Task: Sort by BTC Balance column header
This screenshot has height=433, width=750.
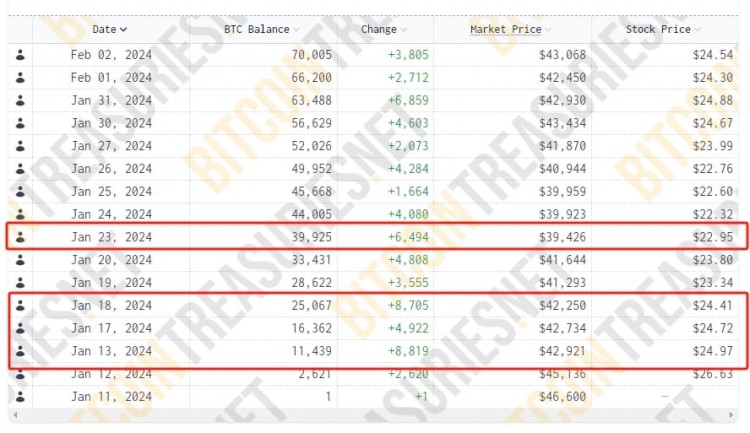Action: [x=262, y=29]
